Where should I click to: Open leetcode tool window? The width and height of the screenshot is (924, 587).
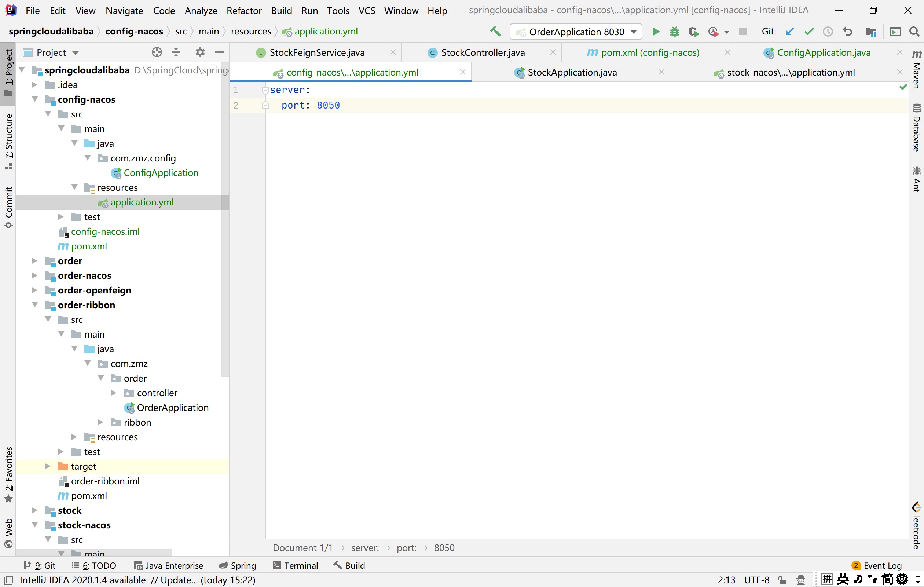point(917,526)
